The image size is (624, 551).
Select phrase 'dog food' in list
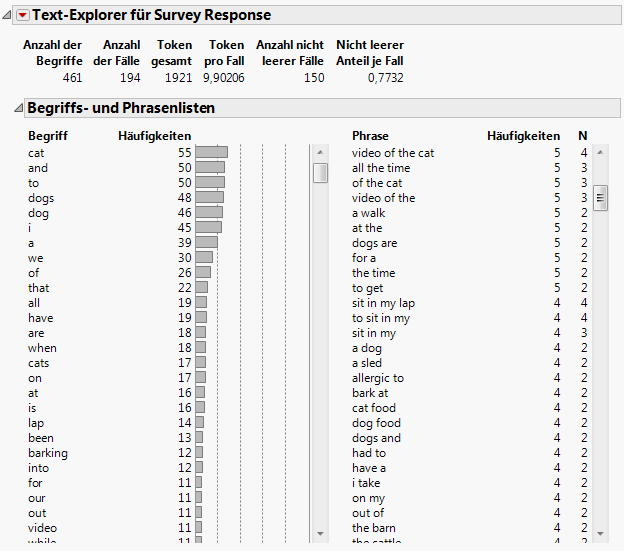376,423
